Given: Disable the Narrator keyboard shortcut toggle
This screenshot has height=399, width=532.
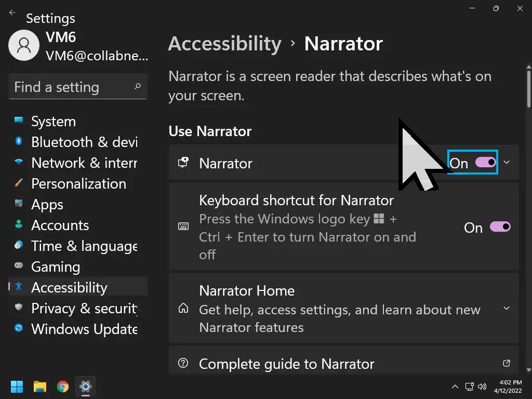Looking at the screenshot, I should click(x=500, y=227).
